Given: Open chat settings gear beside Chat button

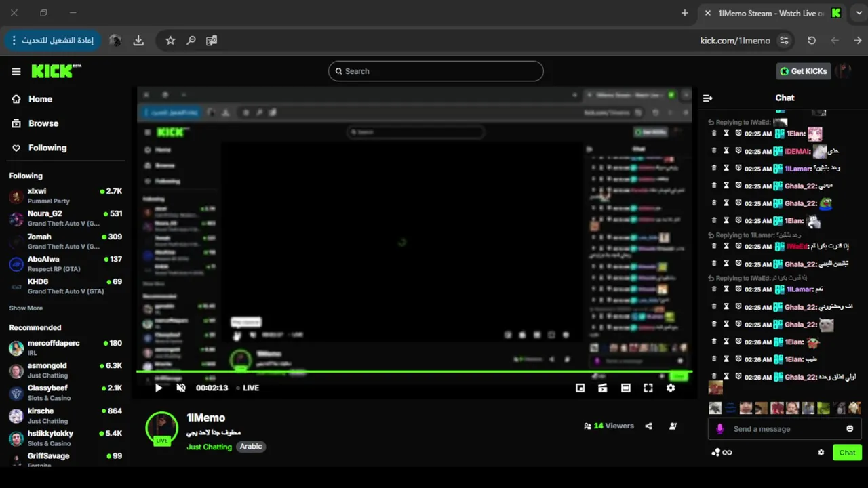Looking at the screenshot, I should 821,453.
